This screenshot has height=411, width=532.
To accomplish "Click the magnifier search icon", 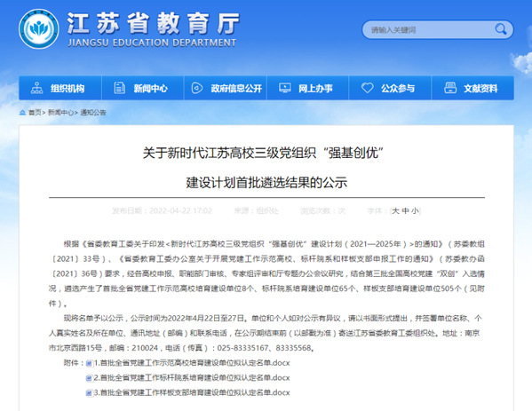I will (x=500, y=29).
